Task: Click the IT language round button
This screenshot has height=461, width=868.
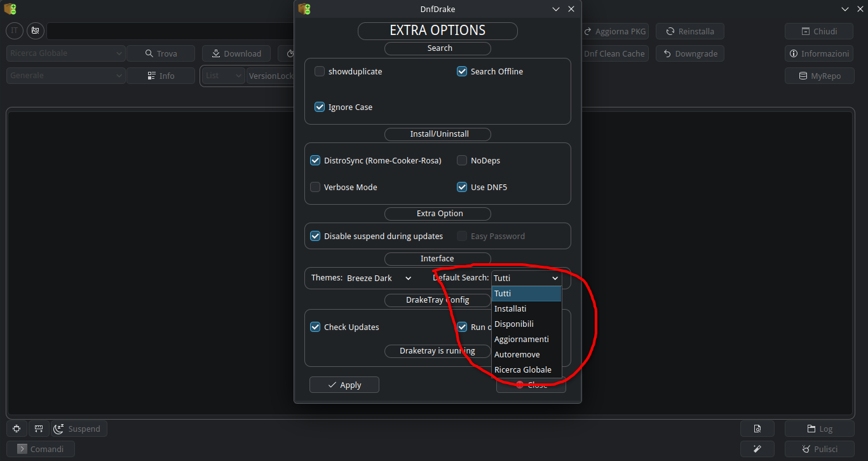Action: click(15, 31)
